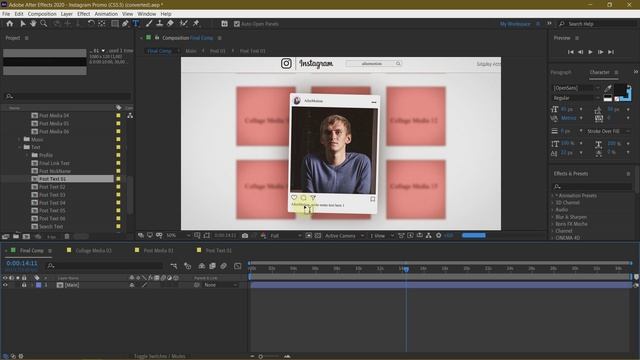This screenshot has width=640, height=360.
Task: Click Toggle Switches / Modes at timeline bottom
Action: coord(160,356)
